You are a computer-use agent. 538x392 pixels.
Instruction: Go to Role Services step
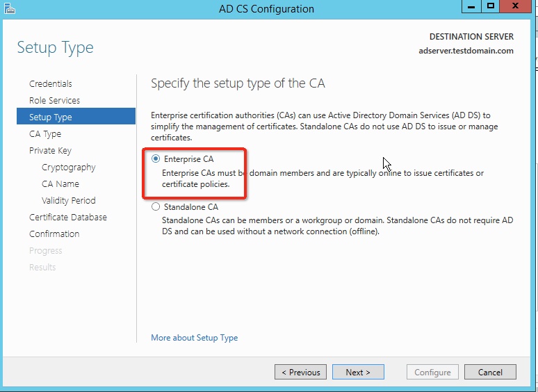point(54,100)
